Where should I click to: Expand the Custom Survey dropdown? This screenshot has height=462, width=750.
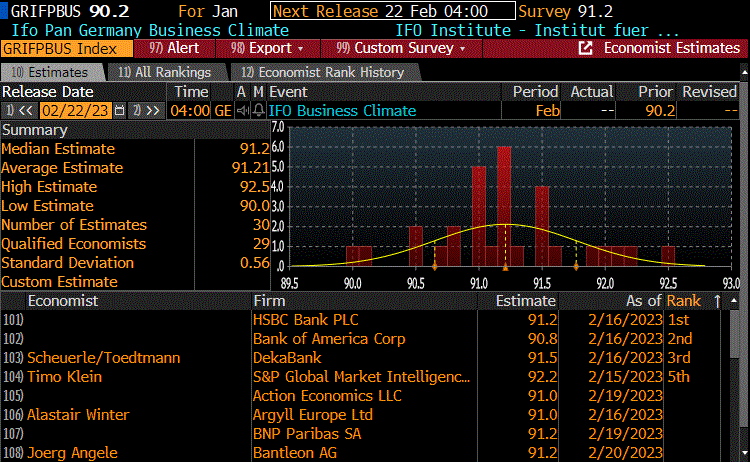pos(401,48)
